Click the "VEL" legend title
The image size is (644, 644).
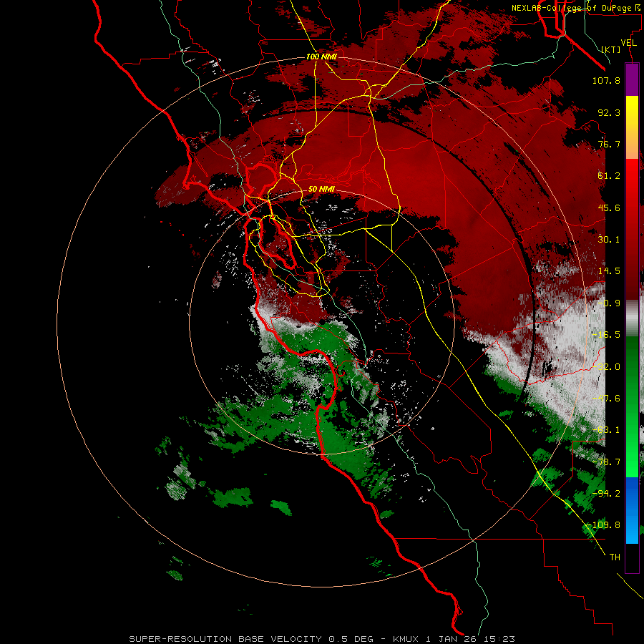(x=628, y=43)
